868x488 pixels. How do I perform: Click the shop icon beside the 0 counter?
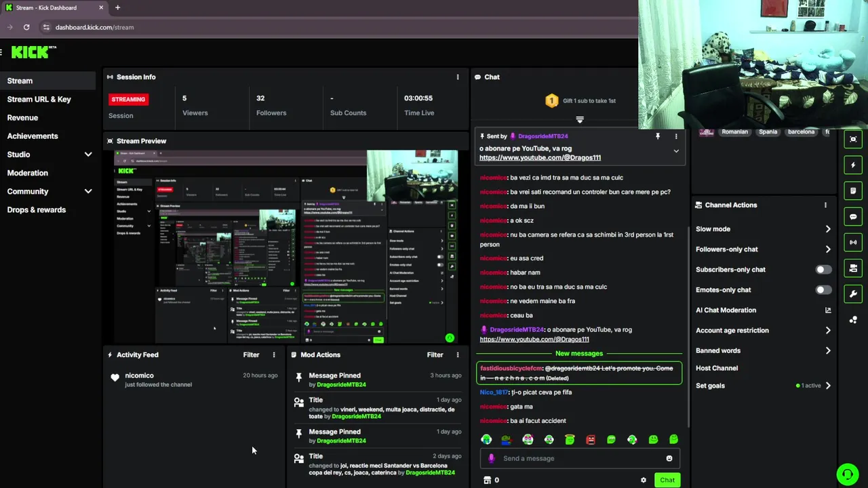(x=487, y=480)
